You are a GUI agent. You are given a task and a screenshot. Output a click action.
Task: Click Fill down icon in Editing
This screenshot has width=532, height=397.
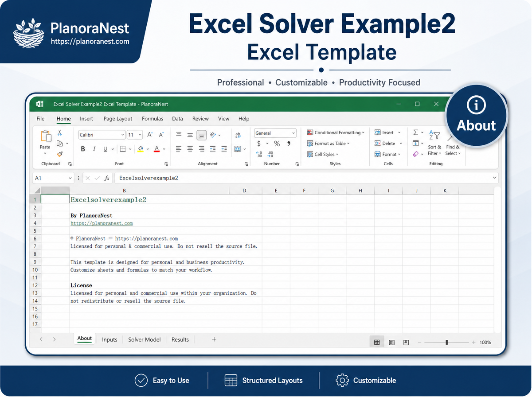pos(415,143)
